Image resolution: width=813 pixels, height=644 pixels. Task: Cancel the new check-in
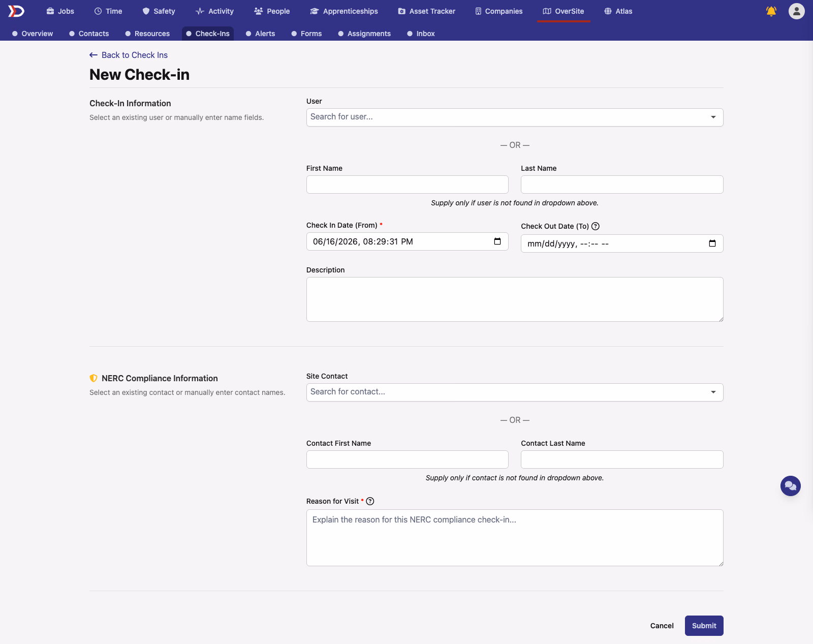tap(662, 626)
